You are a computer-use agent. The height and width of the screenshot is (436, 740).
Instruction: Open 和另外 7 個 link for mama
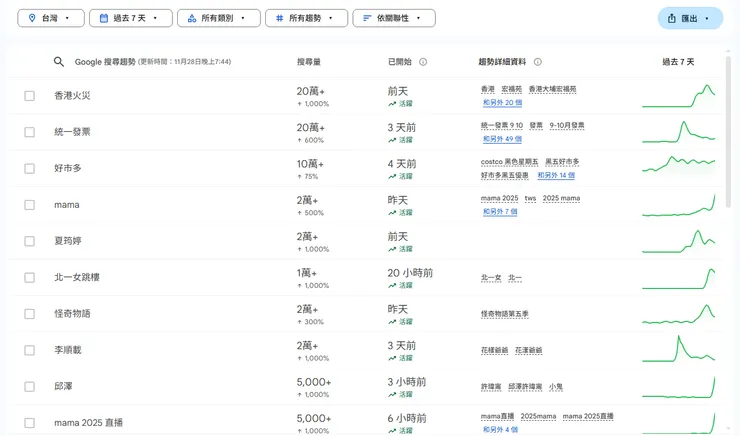tap(500, 211)
